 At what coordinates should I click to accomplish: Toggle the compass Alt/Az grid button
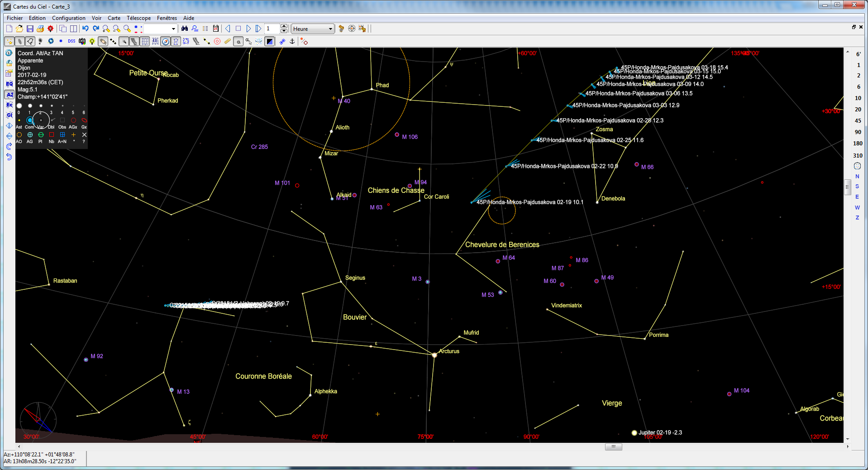pyautogui.click(x=166, y=41)
